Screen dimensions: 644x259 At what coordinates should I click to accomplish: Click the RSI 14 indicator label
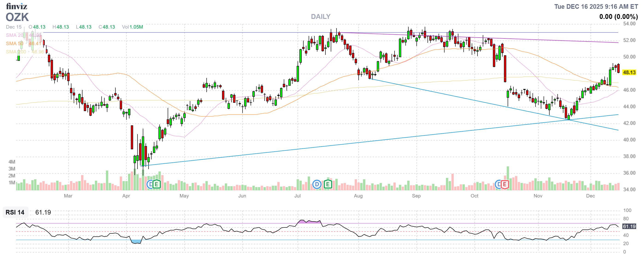click(x=15, y=212)
